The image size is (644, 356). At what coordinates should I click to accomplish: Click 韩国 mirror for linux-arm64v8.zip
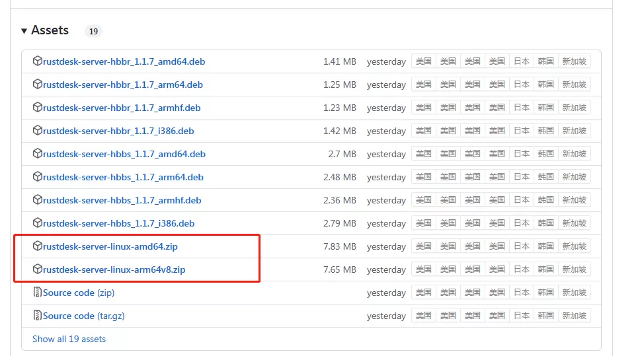click(546, 269)
